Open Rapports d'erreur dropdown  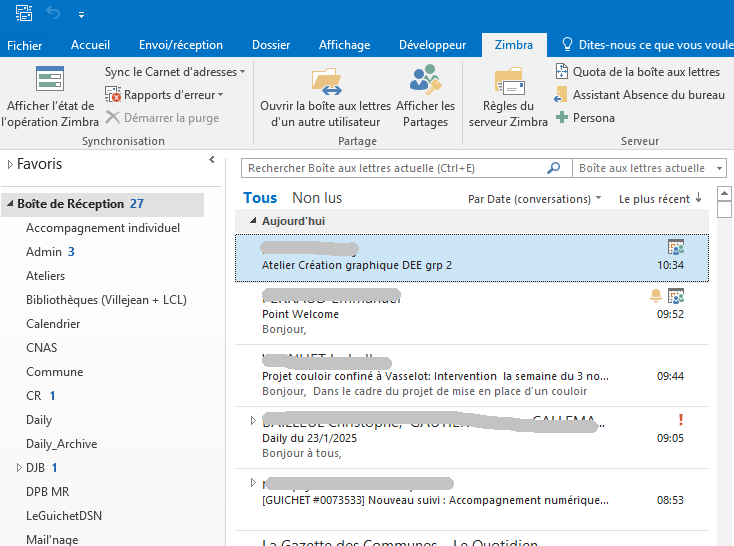(165, 95)
